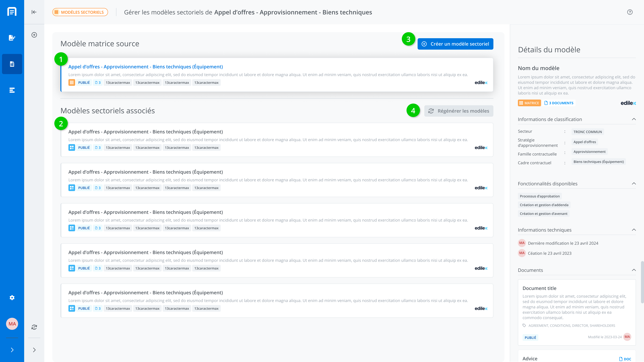This screenshot has width=644, height=362.
Task: Collapse the Informations de classification section
Action: coord(634,119)
